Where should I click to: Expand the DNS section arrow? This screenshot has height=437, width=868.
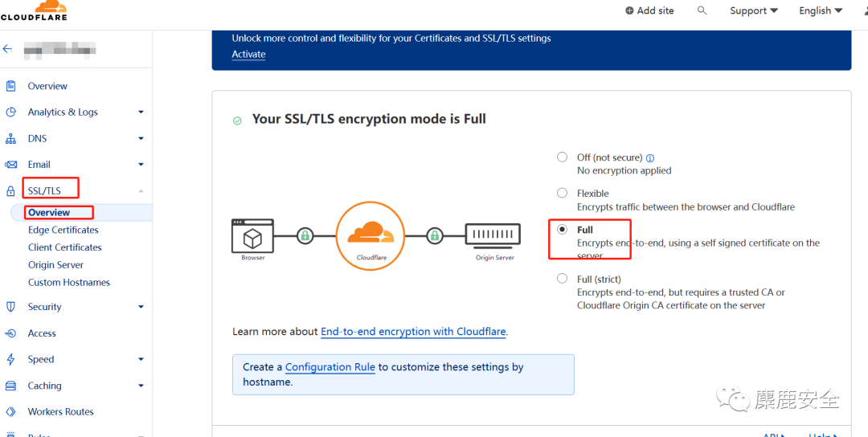141,138
